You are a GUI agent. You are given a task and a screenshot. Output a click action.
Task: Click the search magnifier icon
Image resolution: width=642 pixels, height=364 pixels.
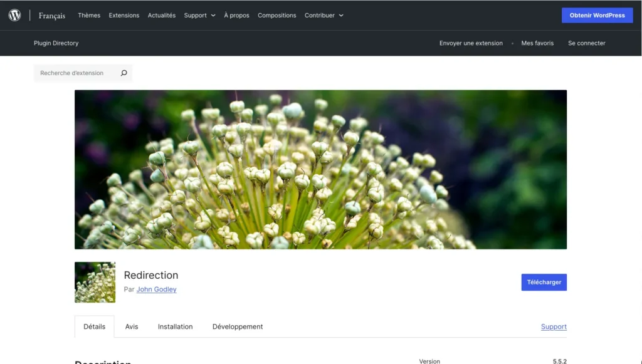coord(124,73)
